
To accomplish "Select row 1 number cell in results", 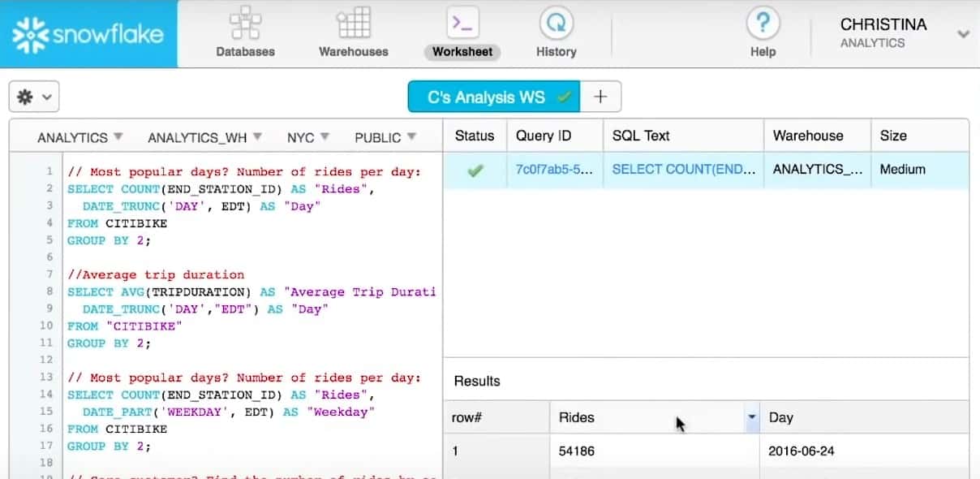I will [x=496, y=451].
